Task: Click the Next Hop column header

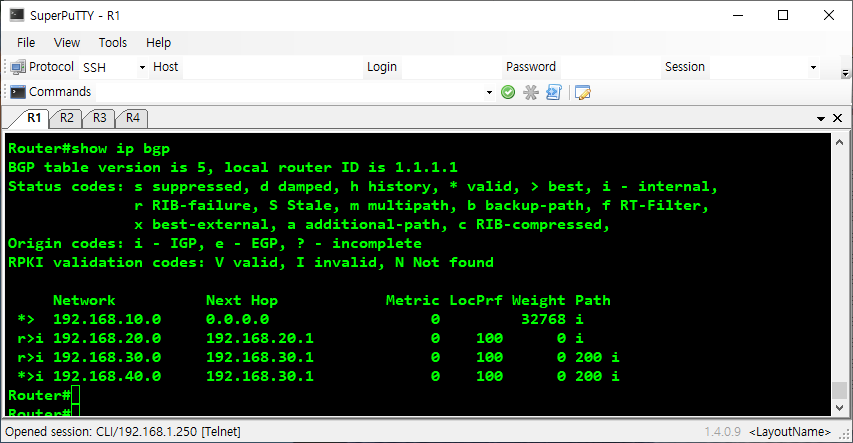Action: pos(242,300)
